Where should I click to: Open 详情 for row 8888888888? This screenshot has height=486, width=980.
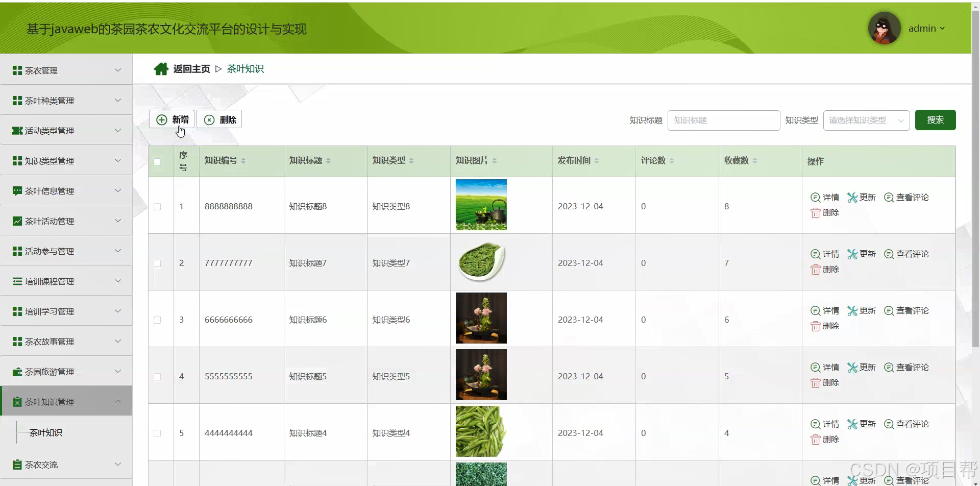pos(825,197)
